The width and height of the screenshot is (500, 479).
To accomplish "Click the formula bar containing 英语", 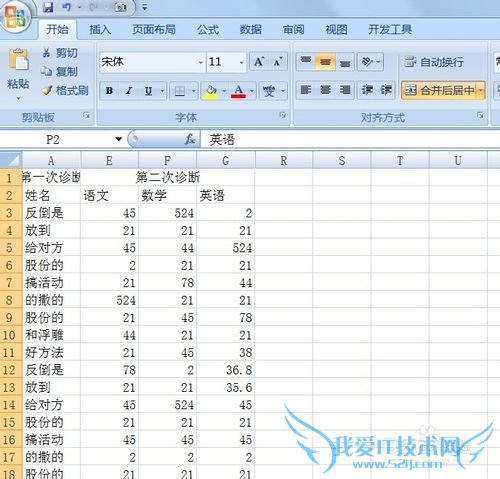I will 350,139.
